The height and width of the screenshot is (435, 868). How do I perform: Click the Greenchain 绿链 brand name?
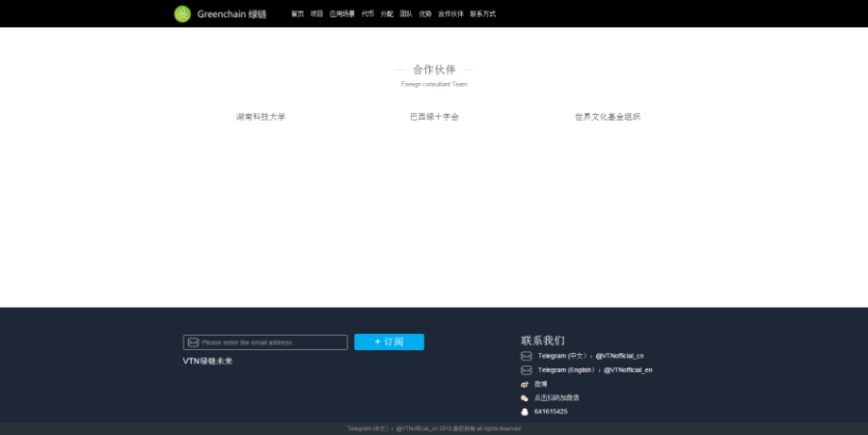coord(231,14)
